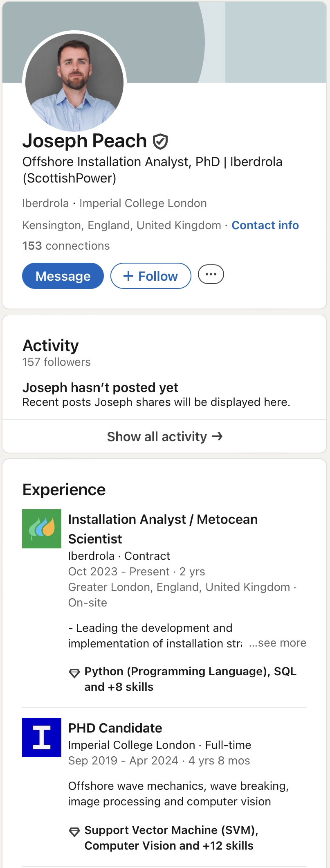Follow Joseph Peach
The width and height of the screenshot is (330, 868).
tap(150, 276)
